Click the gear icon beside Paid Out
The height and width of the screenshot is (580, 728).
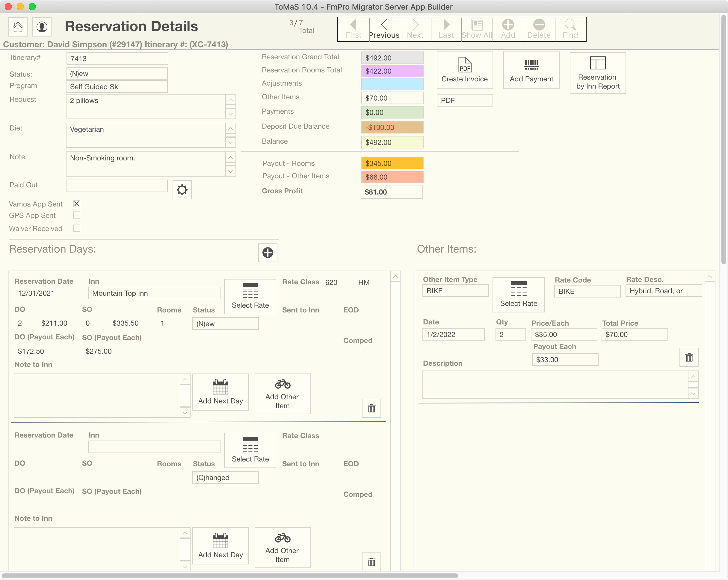coord(182,190)
